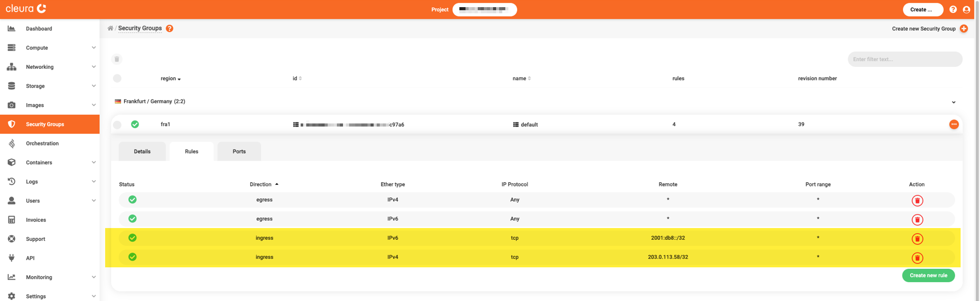980x301 pixels.
Task: Delete the 2001:db8::/32 ingress rule
Action: point(917,239)
